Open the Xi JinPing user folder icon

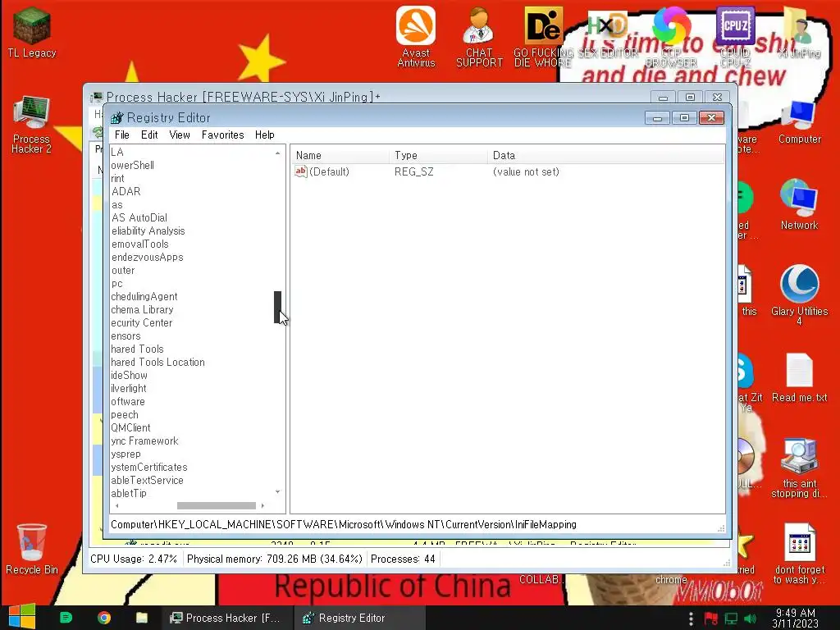[799, 32]
